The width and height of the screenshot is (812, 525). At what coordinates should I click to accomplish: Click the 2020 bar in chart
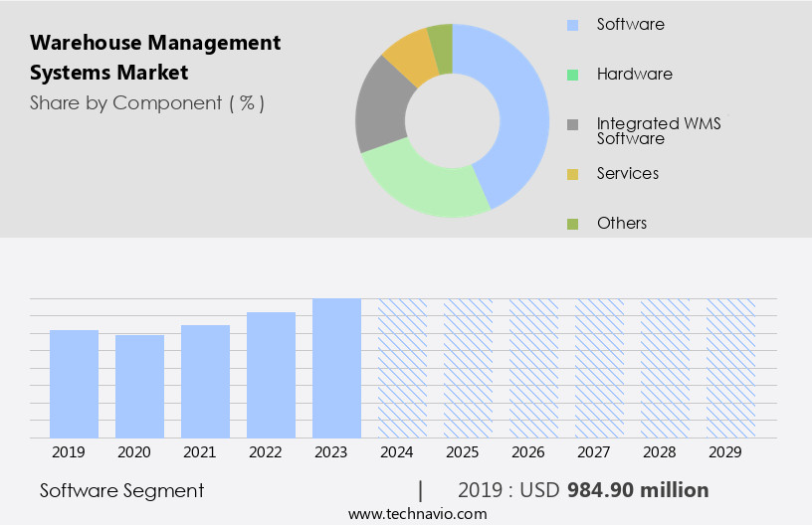tap(140, 387)
